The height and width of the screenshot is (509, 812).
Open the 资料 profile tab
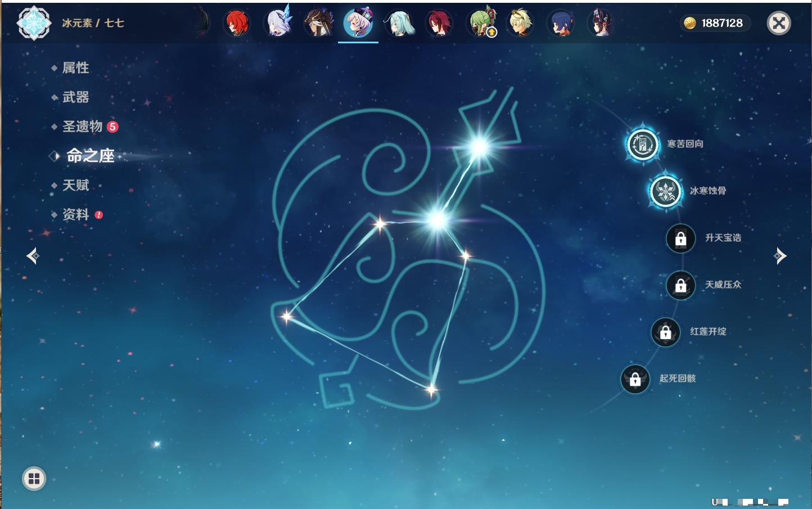point(75,214)
